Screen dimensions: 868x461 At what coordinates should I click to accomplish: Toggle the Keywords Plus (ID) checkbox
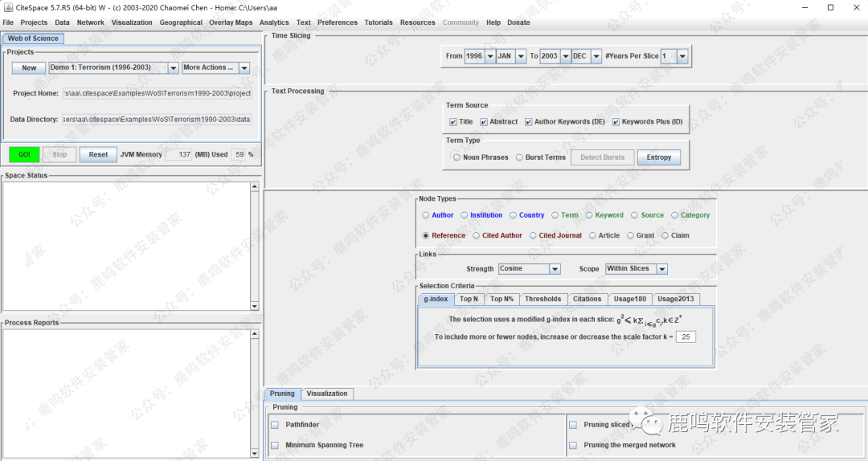(616, 122)
